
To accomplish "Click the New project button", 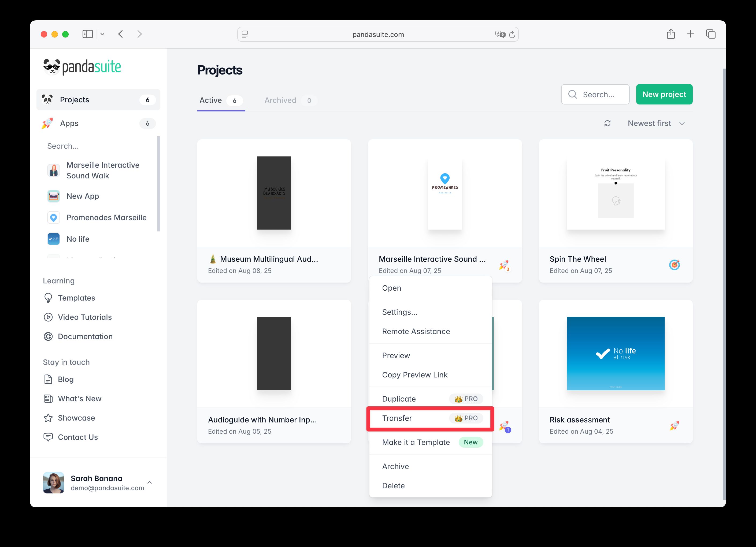I will click(x=664, y=94).
